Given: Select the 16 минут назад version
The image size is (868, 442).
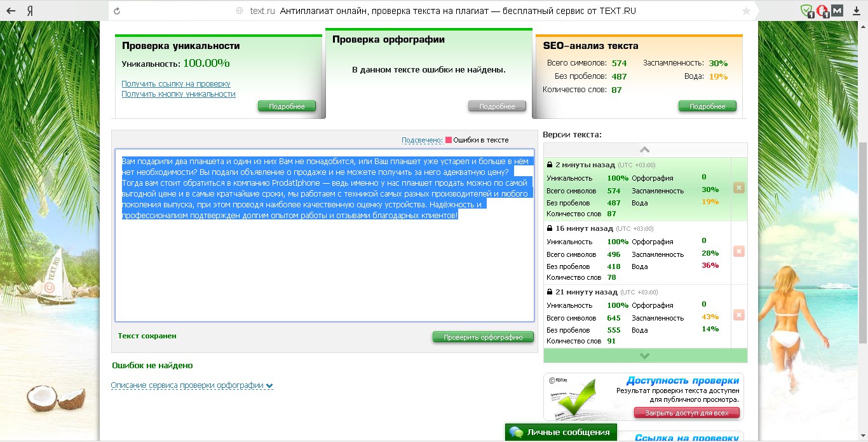Looking at the screenshot, I should pos(637,252).
